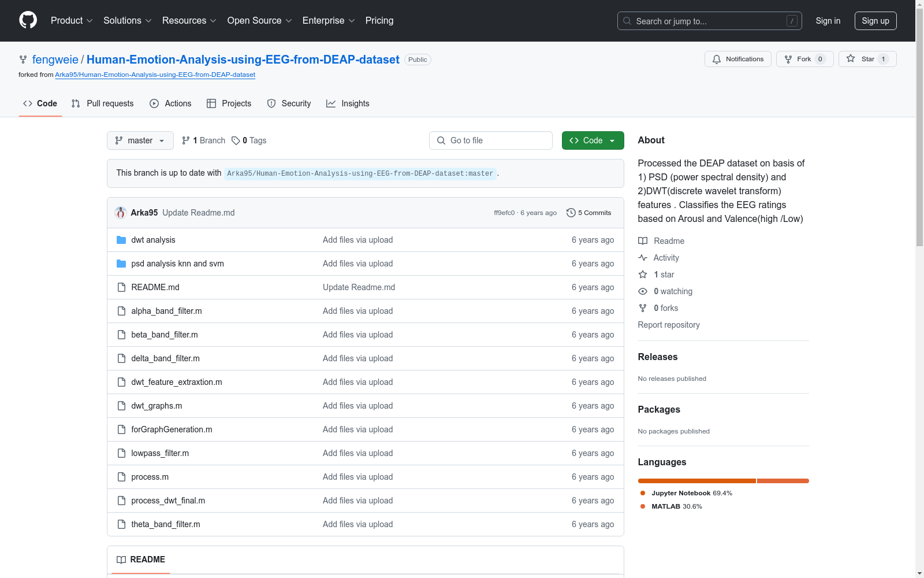Open the dwt analysis folder

[x=153, y=240]
